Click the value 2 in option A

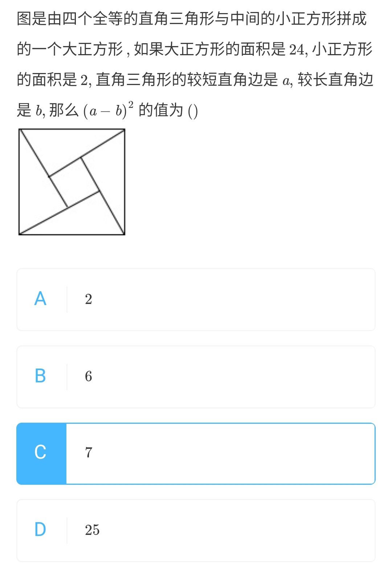point(88,299)
